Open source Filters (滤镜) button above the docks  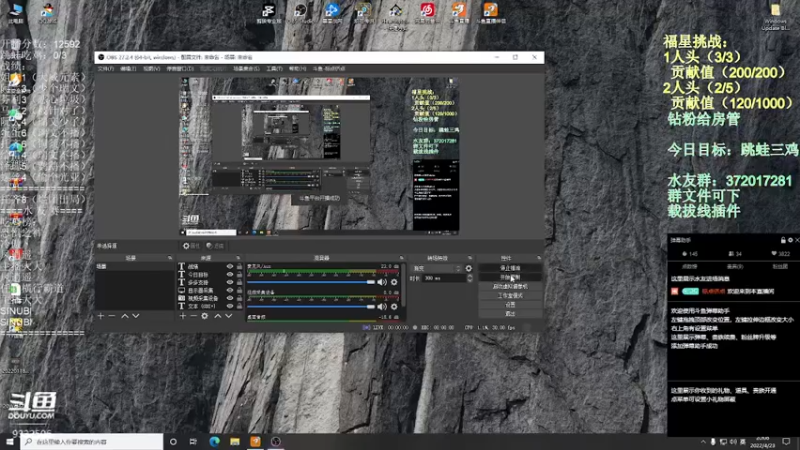pyautogui.click(x=215, y=246)
